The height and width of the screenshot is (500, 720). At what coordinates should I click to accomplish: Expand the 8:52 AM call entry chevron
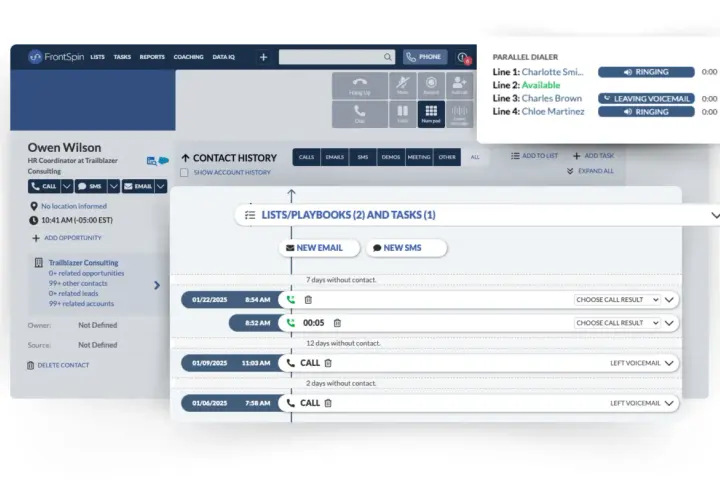(669, 323)
